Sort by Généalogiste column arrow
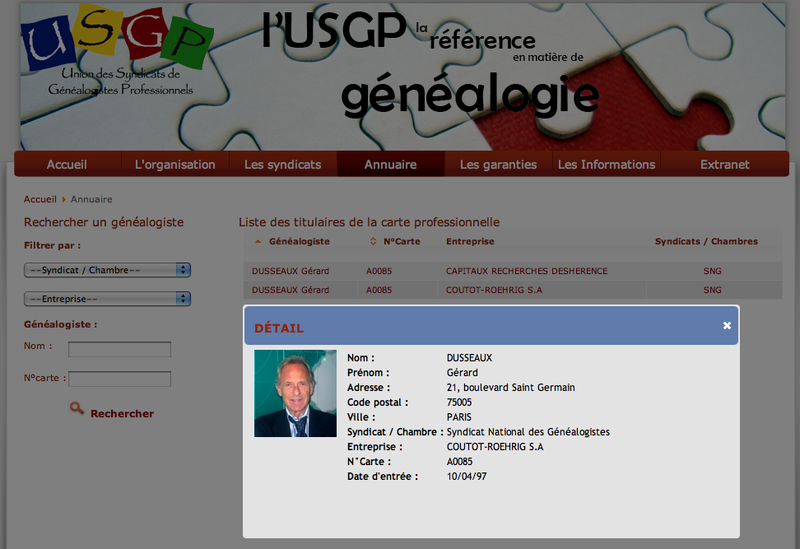The height and width of the screenshot is (549, 800). click(x=258, y=241)
